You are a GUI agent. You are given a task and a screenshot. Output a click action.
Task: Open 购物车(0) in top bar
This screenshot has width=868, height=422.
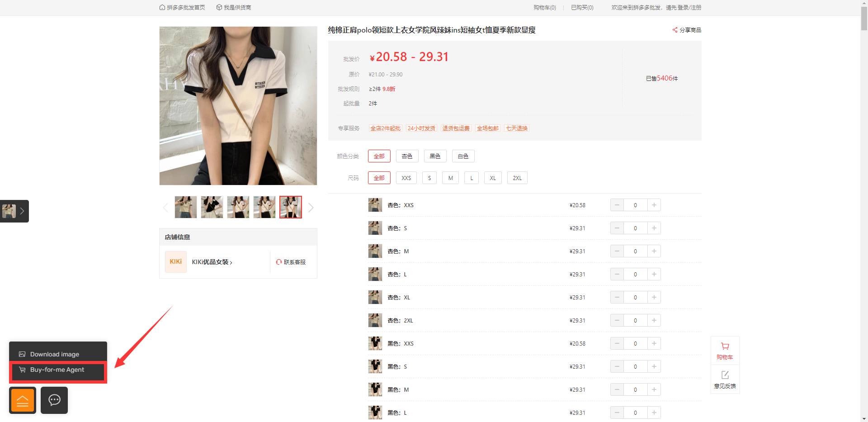(545, 7)
